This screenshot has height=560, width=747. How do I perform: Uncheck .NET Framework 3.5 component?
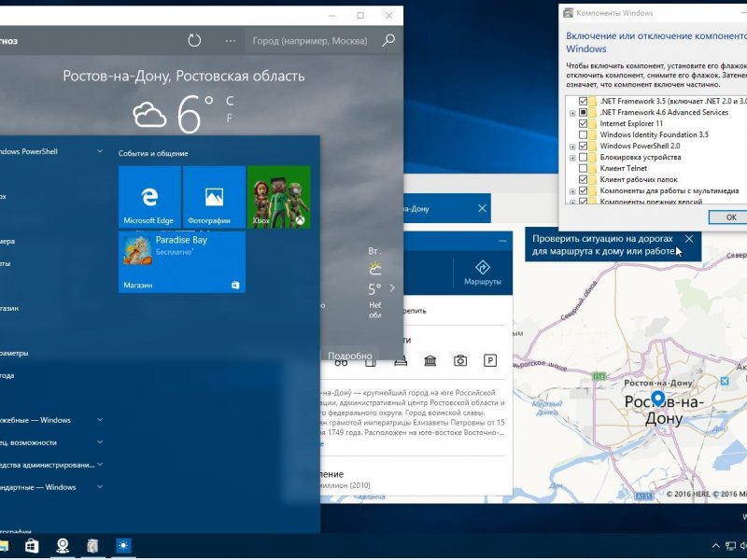click(x=583, y=101)
